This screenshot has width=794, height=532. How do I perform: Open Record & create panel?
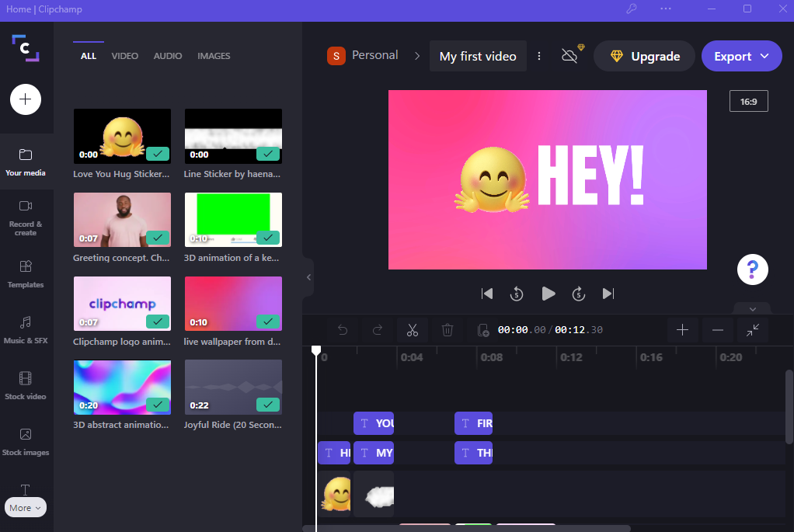point(26,217)
